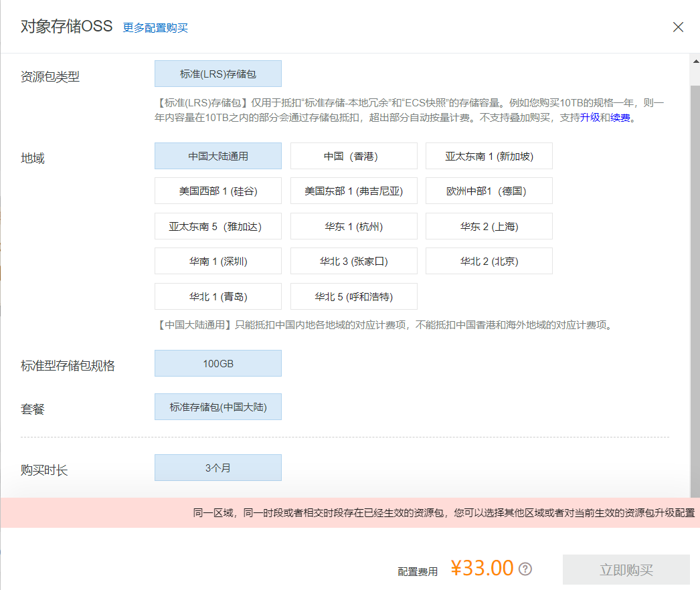This screenshot has height=590, width=700.
Task: Click the 立即购买 button
Action: [626, 569]
